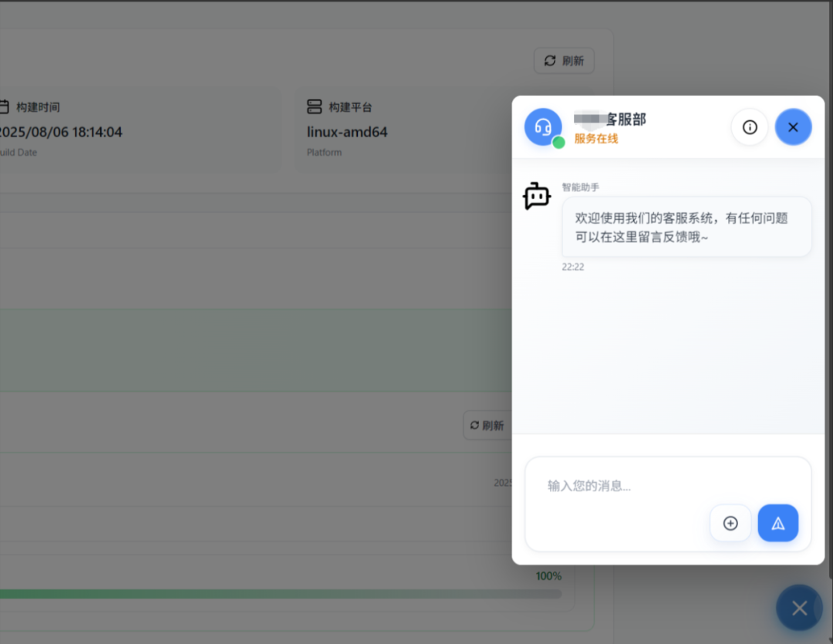Select the linux-amd64 platform value

[347, 132]
